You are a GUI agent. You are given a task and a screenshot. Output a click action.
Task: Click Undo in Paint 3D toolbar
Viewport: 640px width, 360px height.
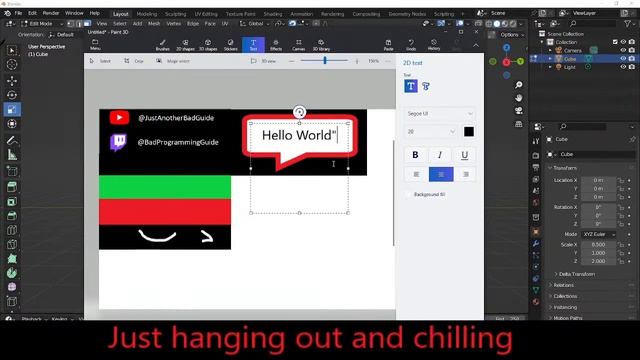411,45
